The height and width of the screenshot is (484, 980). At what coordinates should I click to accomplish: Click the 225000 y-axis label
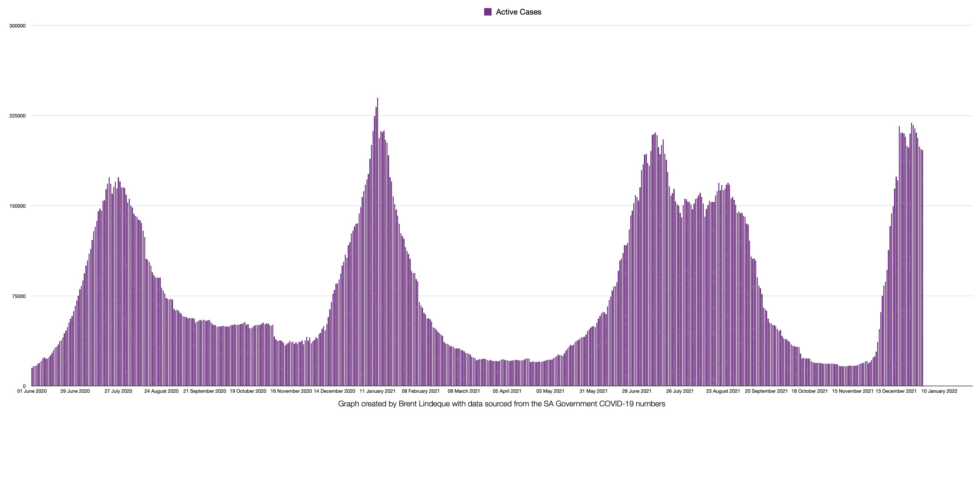click(x=17, y=116)
